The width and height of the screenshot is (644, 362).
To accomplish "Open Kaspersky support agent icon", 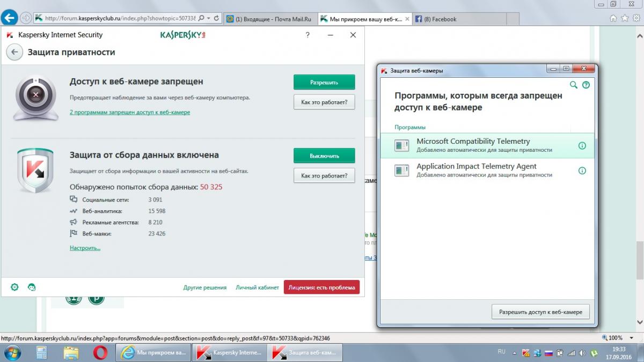I will point(32,287).
